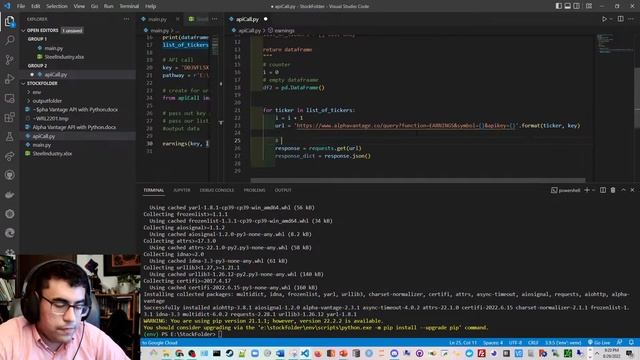Change UTF-8 encoding in status bar
This screenshot has width=640, height=360.
click(515, 342)
